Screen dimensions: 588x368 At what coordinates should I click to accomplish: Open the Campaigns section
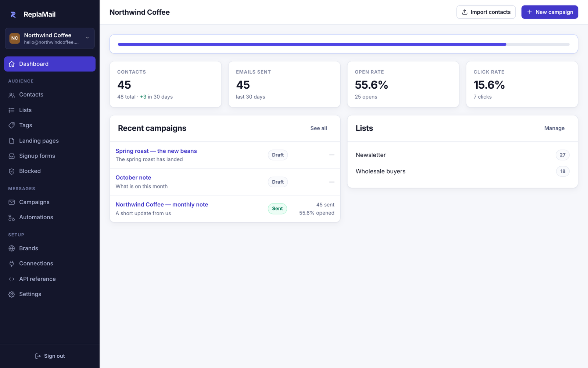pyautogui.click(x=50, y=202)
